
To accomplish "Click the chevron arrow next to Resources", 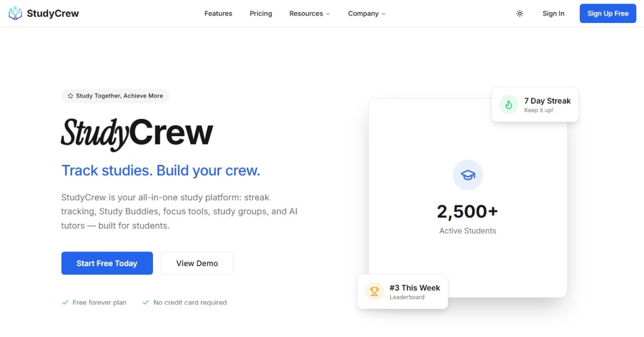I will 328,14.
